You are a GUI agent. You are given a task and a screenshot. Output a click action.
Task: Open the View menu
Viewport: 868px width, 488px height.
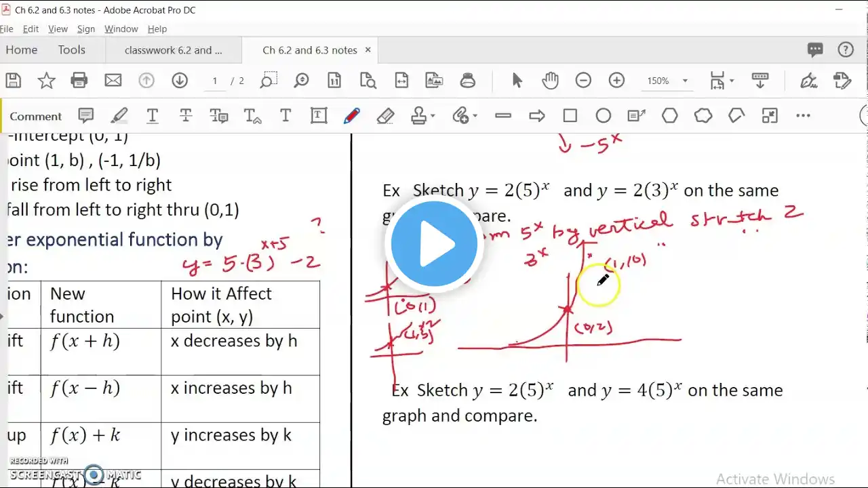[58, 29]
